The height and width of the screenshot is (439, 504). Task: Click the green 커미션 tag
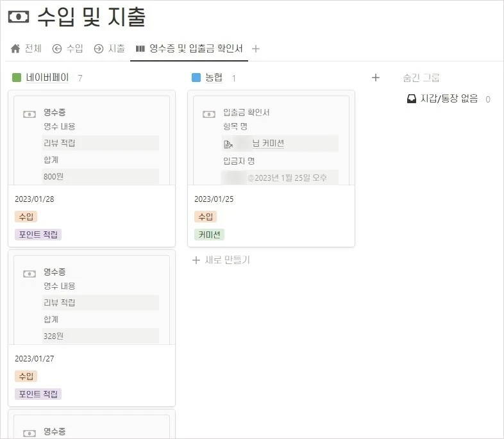pos(209,235)
